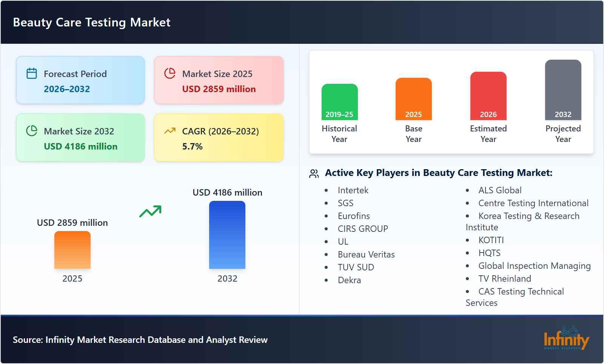
Task: Click the Beauty Care Testing Market title
Action: pos(92,22)
